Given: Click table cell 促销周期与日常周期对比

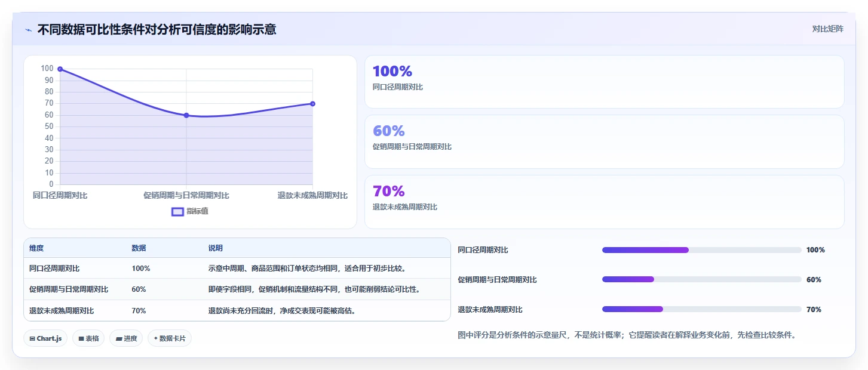Looking at the screenshot, I should point(69,289).
